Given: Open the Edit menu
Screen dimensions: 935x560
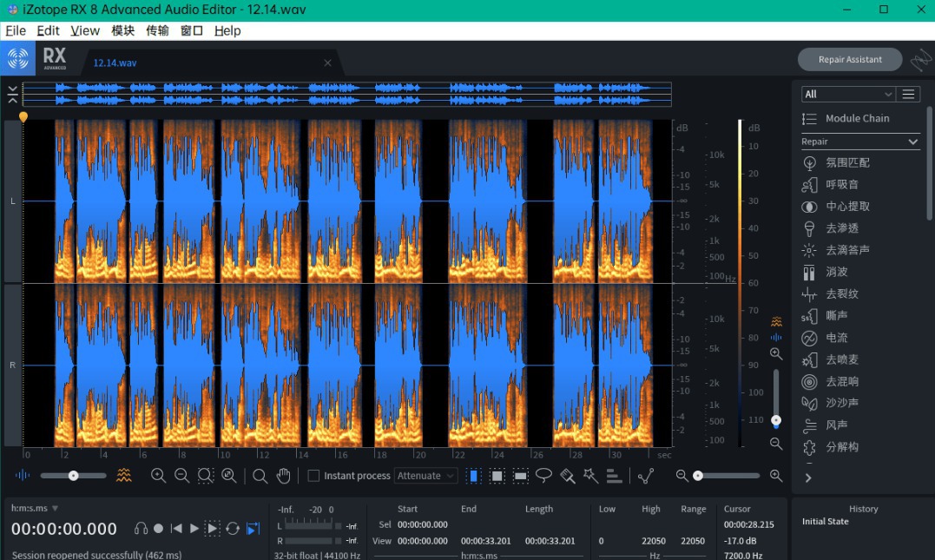Looking at the screenshot, I should pos(48,30).
